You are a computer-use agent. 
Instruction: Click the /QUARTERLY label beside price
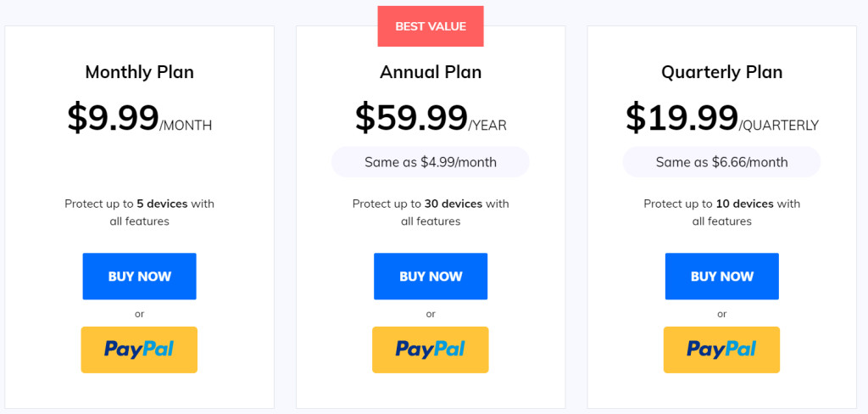click(779, 126)
